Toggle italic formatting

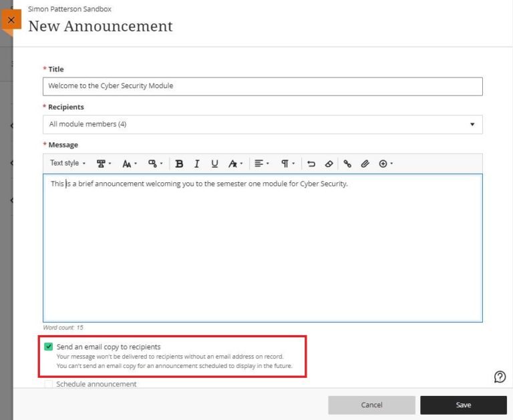(x=196, y=164)
